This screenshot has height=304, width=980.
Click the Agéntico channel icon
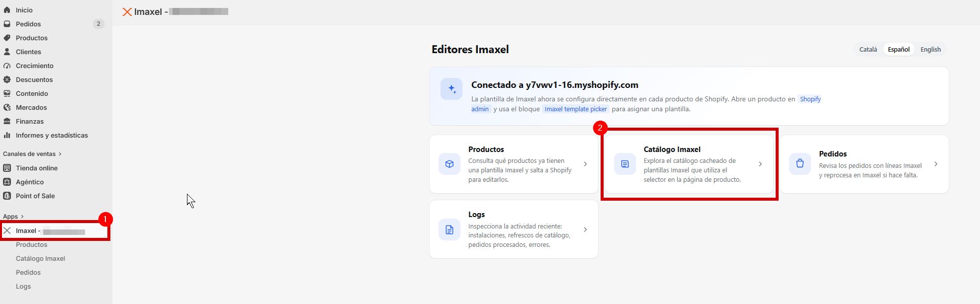click(x=7, y=182)
